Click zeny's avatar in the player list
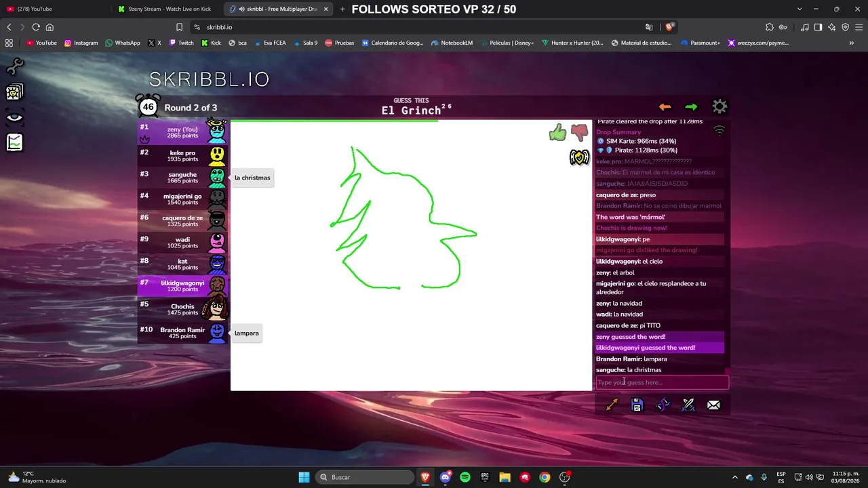This screenshot has height=488, width=868. click(217, 131)
